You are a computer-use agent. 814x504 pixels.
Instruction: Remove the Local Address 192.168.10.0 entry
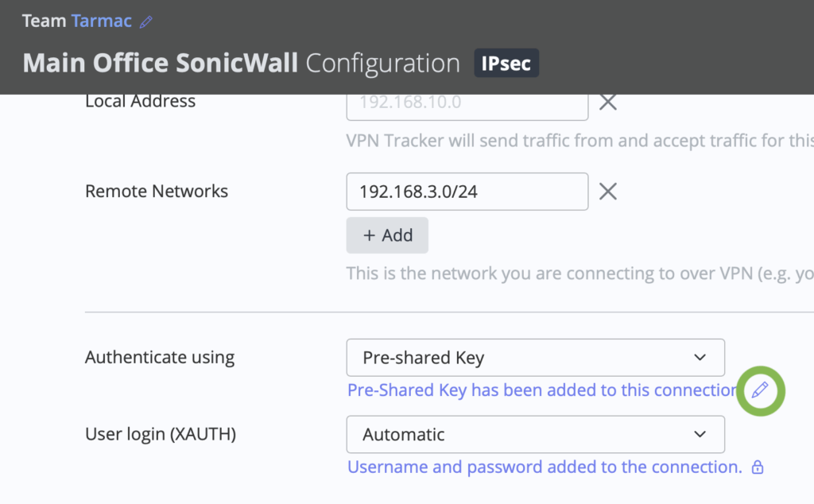pyautogui.click(x=608, y=102)
